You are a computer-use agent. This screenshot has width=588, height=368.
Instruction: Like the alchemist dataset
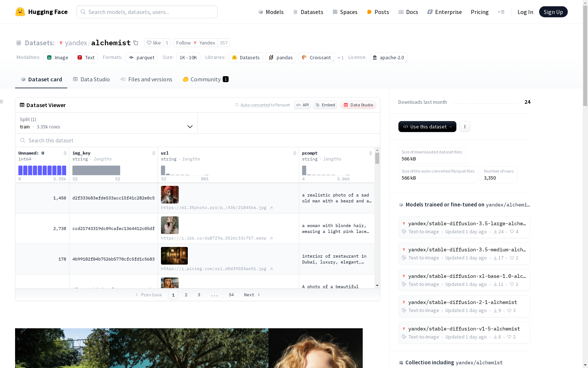[x=154, y=43]
